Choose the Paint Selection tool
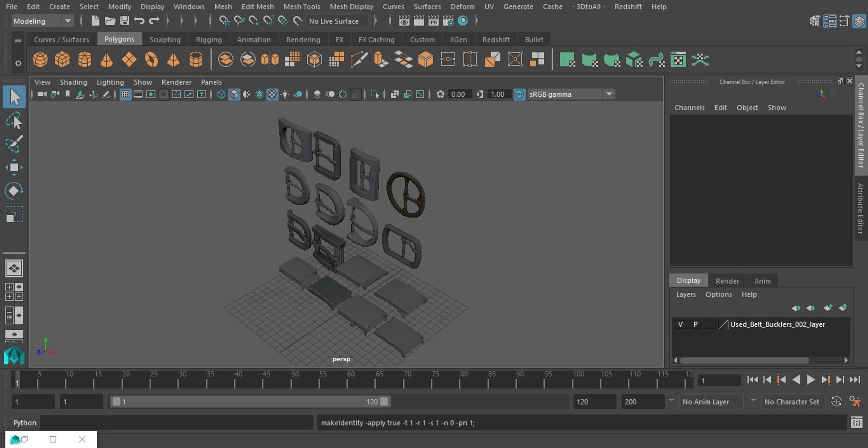868x448 pixels. (14, 144)
